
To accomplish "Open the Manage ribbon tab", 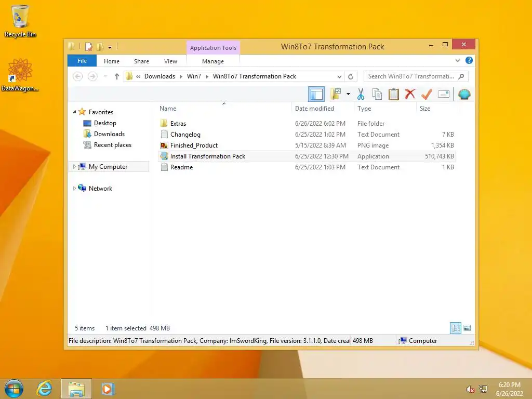I will coord(212,61).
